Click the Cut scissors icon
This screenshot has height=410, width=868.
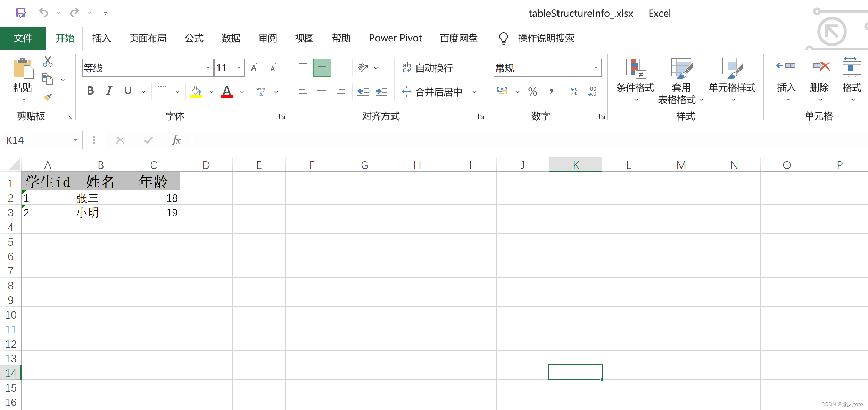(x=48, y=61)
